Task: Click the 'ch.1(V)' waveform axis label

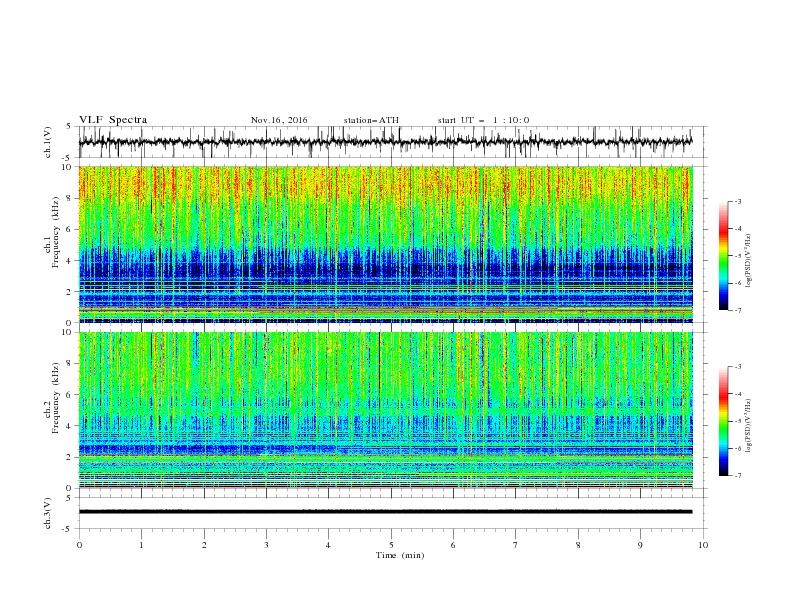Action: pos(48,142)
